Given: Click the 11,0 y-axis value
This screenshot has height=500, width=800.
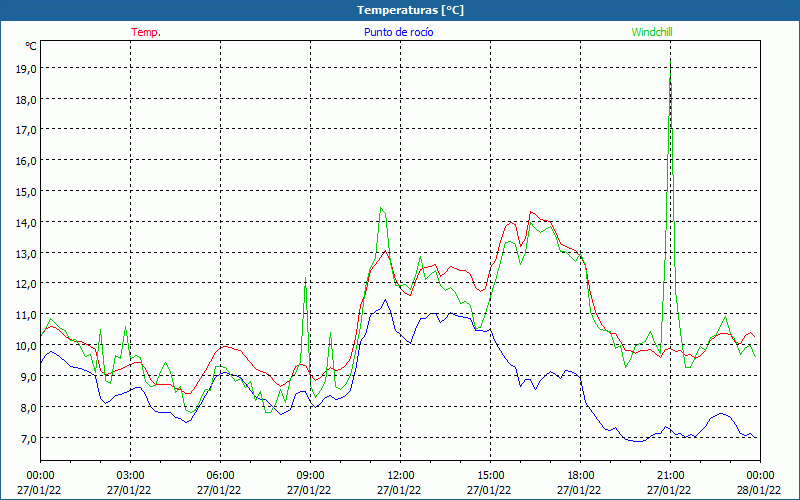Looking at the screenshot, I should (x=26, y=315).
